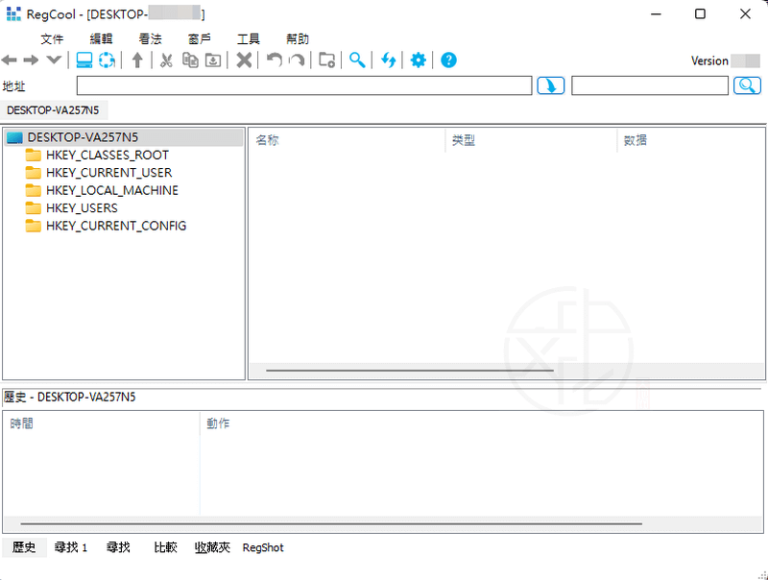Open the 工具 menu
Viewport: 768px width, 580px height.
coord(248,39)
